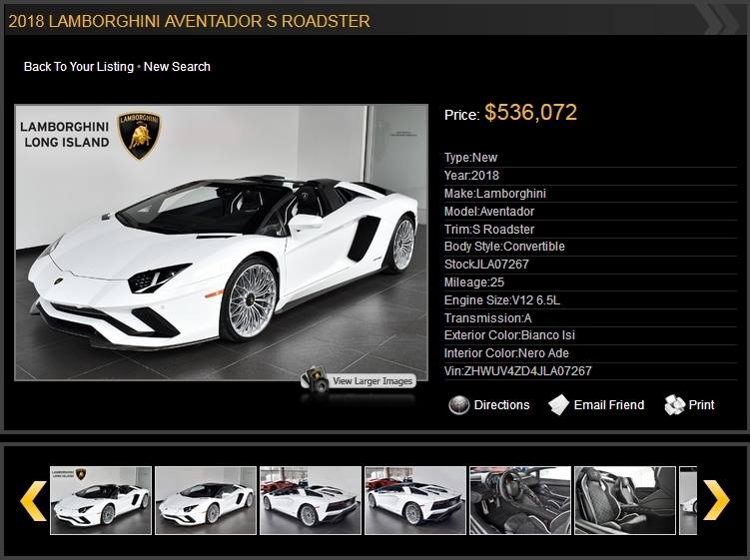Viewport: 750px width, 560px height.
Task: Click the Email Friend envelope icon
Action: 558,405
